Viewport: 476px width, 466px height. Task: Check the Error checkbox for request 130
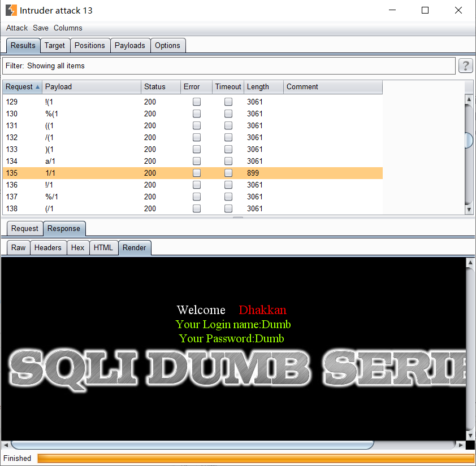[x=196, y=114]
